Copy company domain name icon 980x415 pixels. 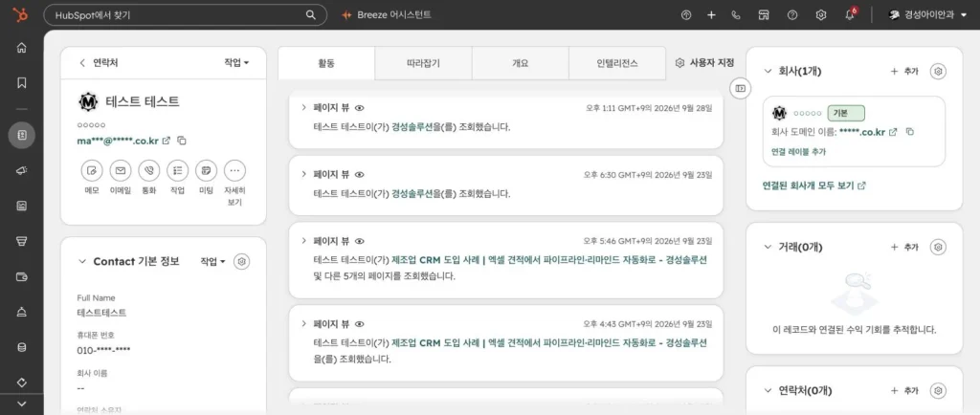point(910,132)
